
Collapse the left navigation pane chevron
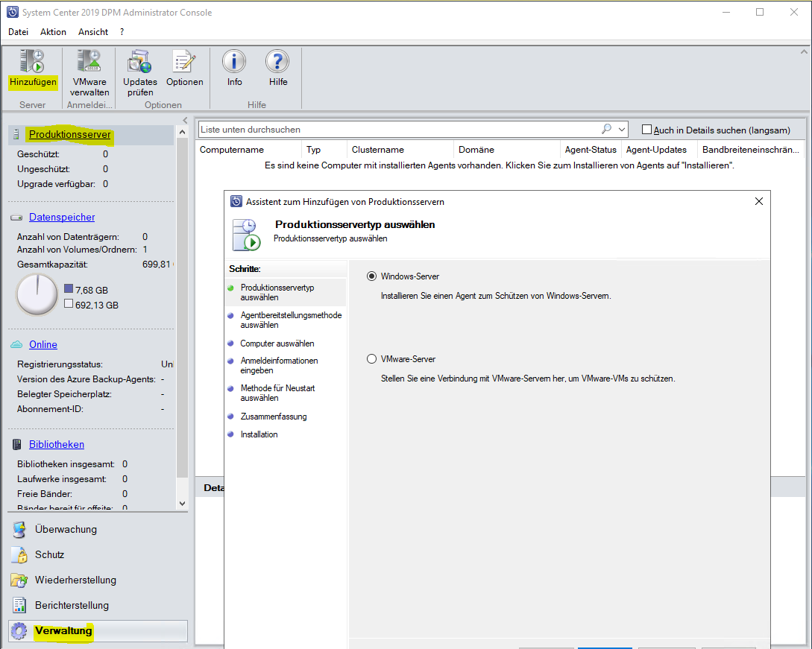pos(185,121)
